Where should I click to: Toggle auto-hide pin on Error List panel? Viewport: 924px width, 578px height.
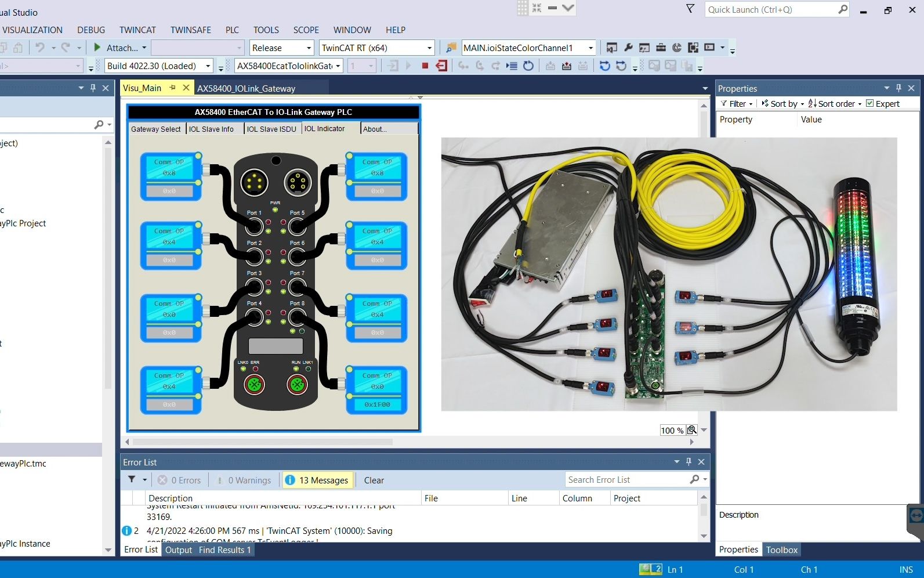tap(689, 461)
